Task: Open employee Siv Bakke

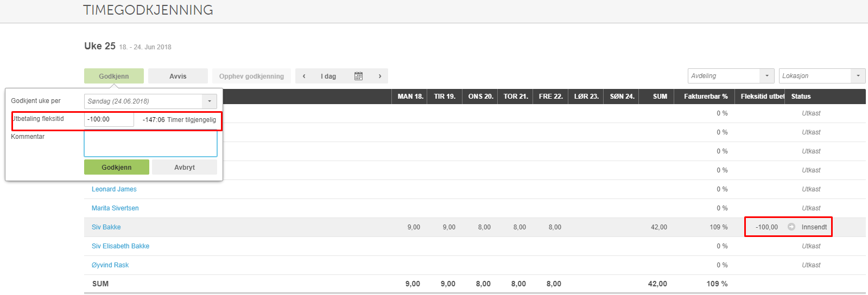Action: tap(106, 227)
